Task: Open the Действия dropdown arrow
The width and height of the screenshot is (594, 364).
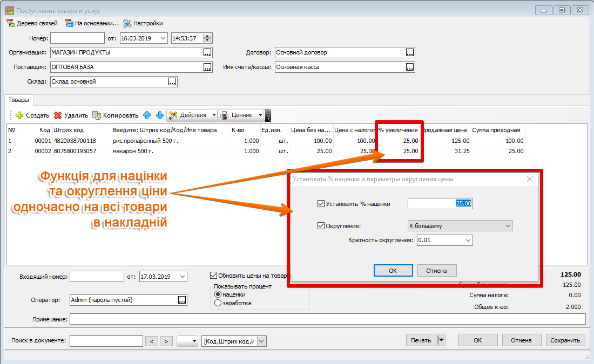Action: (214, 115)
